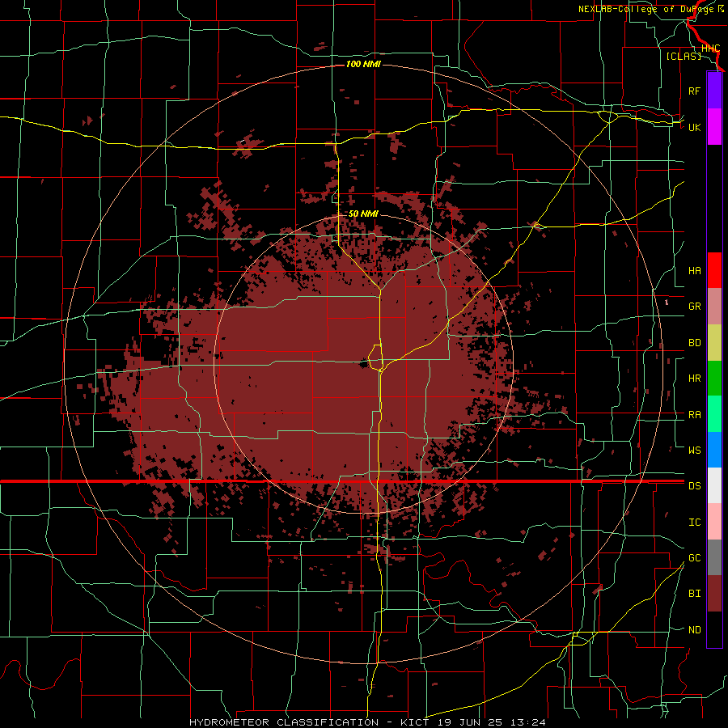Click the HR legend label
The height and width of the screenshot is (728, 728).
pos(694,379)
